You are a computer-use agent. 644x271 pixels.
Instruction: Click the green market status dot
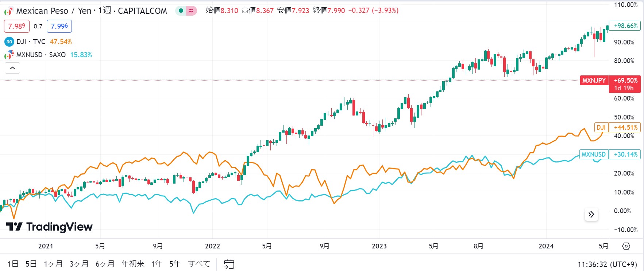click(x=181, y=11)
